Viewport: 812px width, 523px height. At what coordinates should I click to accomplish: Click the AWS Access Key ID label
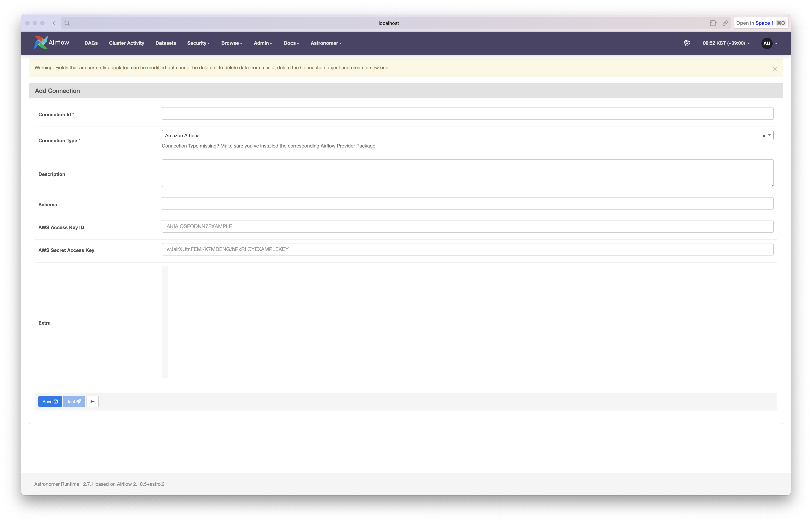coord(61,227)
